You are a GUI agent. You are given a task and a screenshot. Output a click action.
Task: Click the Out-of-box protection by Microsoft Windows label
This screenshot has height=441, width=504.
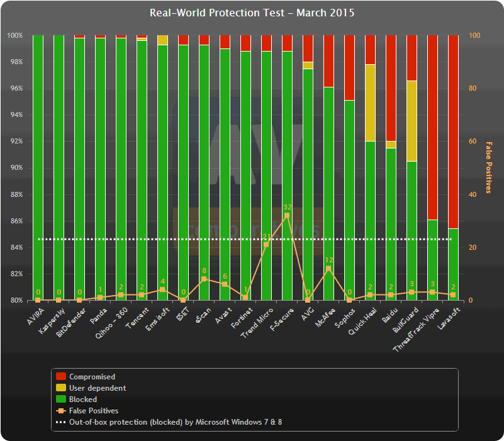pyautogui.click(x=176, y=422)
